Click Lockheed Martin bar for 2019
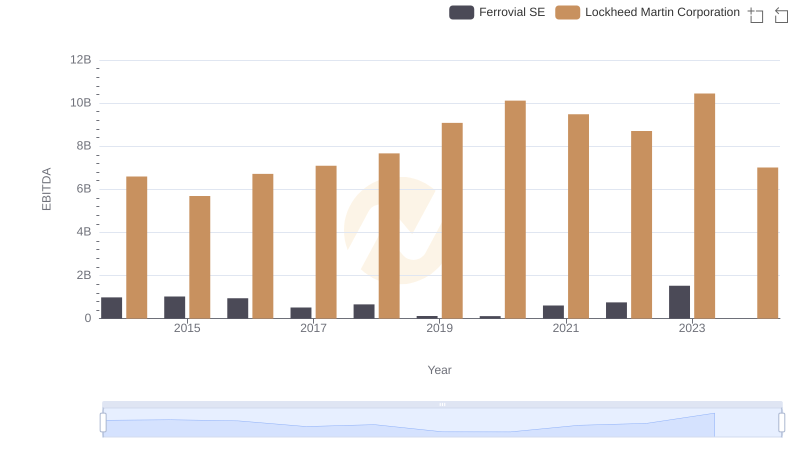800x461 pixels. point(452,221)
